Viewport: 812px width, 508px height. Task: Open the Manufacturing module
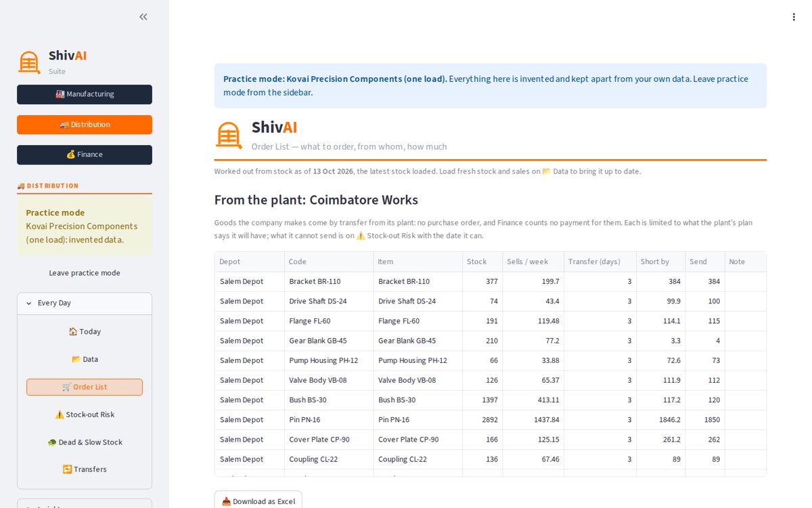click(x=85, y=94)
